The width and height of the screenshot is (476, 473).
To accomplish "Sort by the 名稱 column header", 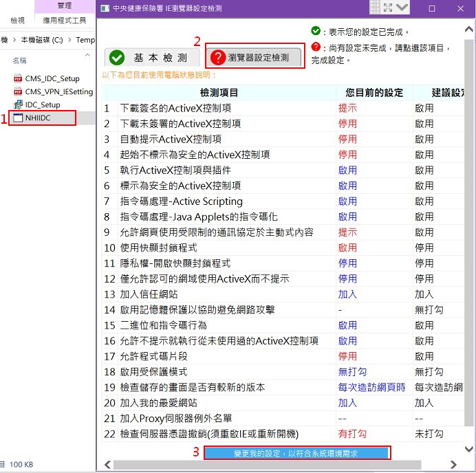I will pyautogui.click(x=19, y=60).
